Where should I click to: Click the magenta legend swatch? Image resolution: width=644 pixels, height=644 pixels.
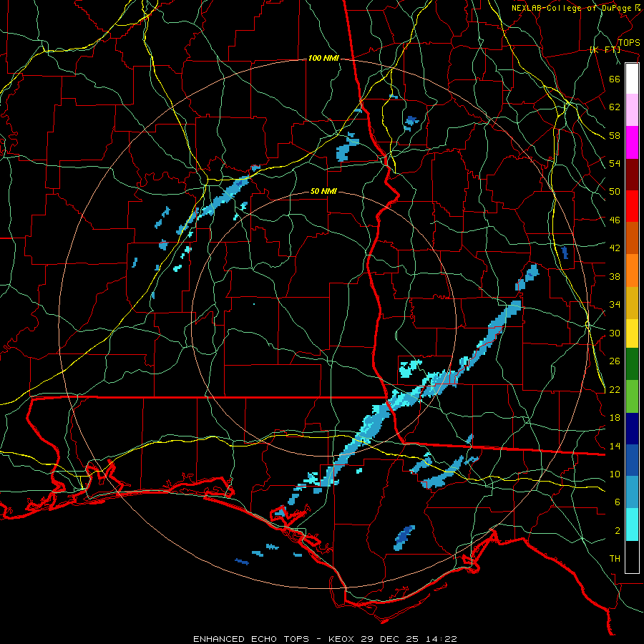[632, 142]
